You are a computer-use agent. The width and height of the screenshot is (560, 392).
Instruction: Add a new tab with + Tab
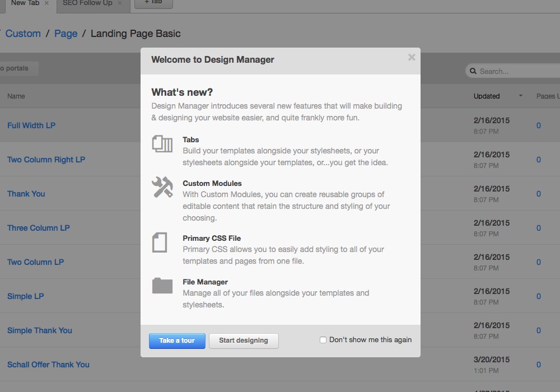153,3
